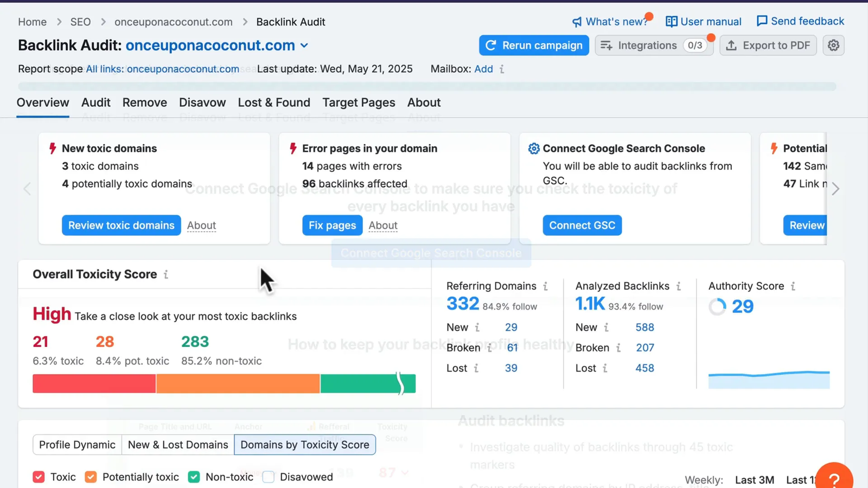Click About link beside Review toxic domains

click(x=201, y=226)
